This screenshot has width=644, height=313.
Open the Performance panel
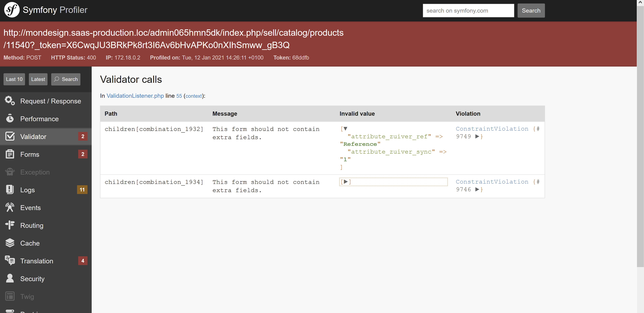[x=46, y=119]
